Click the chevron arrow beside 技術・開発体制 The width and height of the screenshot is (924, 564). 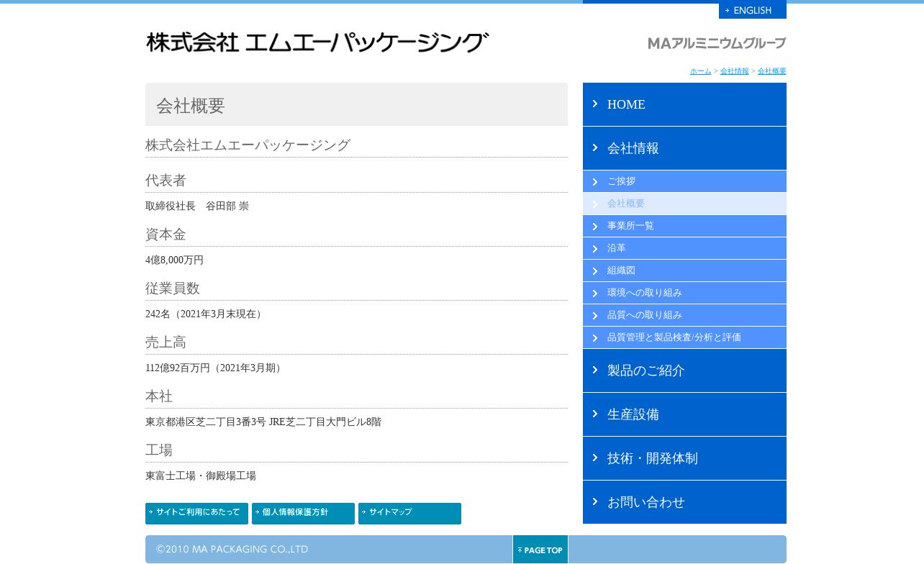pos(595,458)
